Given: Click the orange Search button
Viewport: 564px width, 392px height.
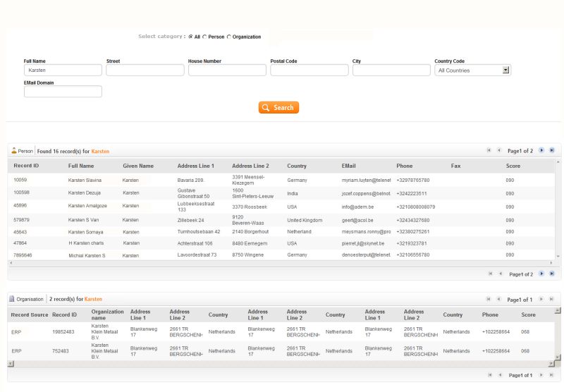Looking at the screenshot, I should (278, 107).
